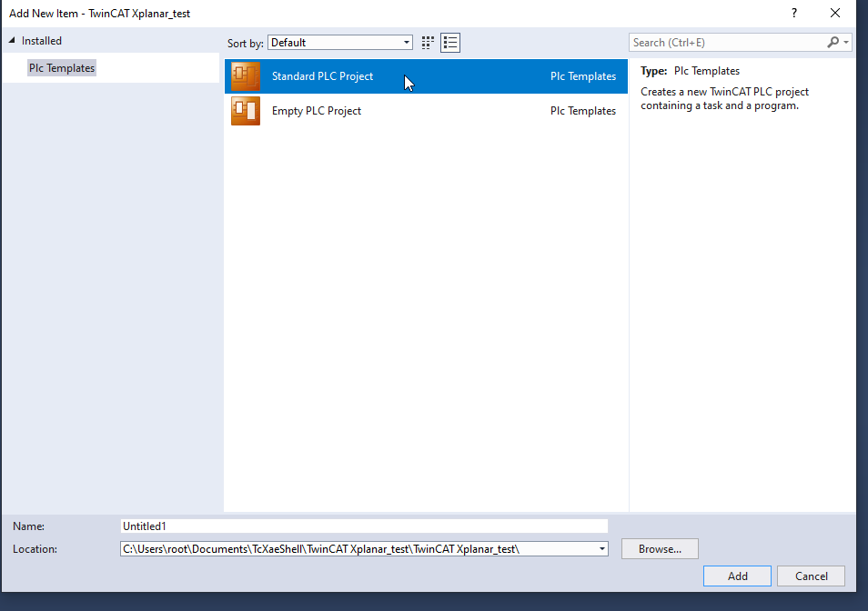The image size is (868, 611).
Task: Select the Empty PLC Project label
Action: [x=316, y=111]
